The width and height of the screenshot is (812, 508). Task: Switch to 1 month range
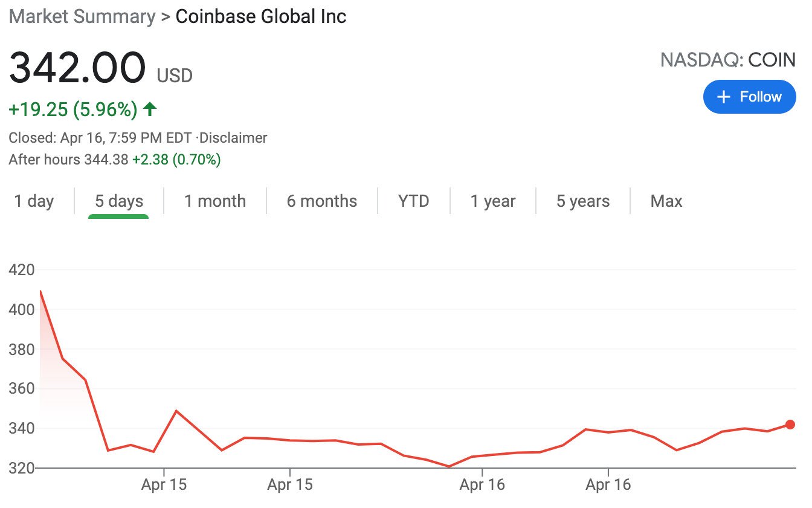(215, 201)
